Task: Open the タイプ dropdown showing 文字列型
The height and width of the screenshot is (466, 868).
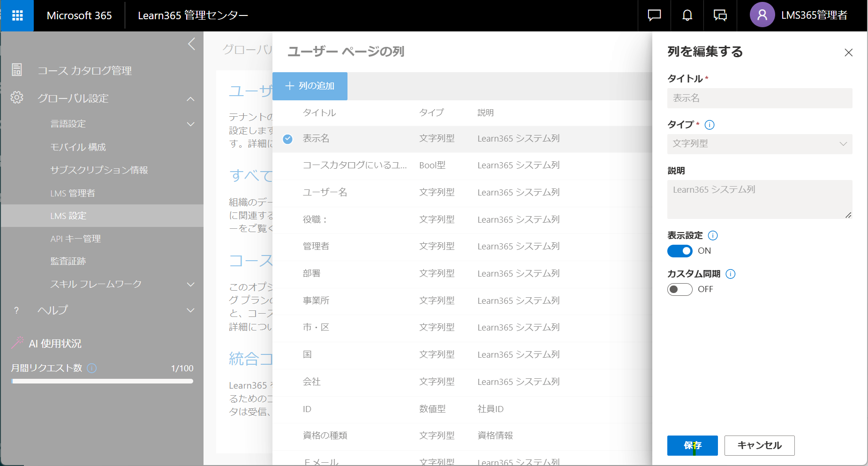Action: (x=759, y=144)
